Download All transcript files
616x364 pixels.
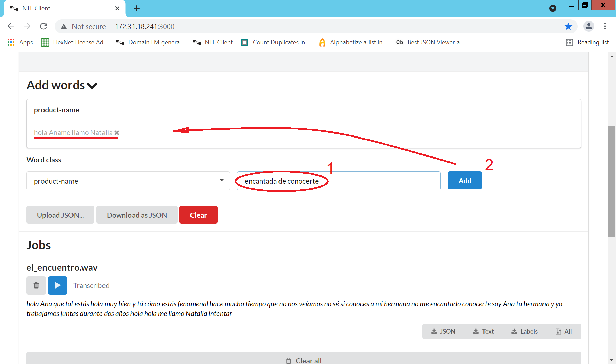click(563, 331)
